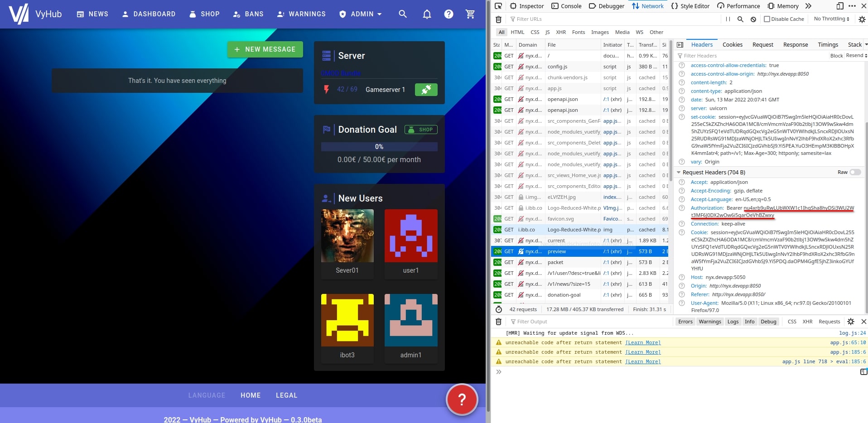Open the No Throttling dropdown

830,19
